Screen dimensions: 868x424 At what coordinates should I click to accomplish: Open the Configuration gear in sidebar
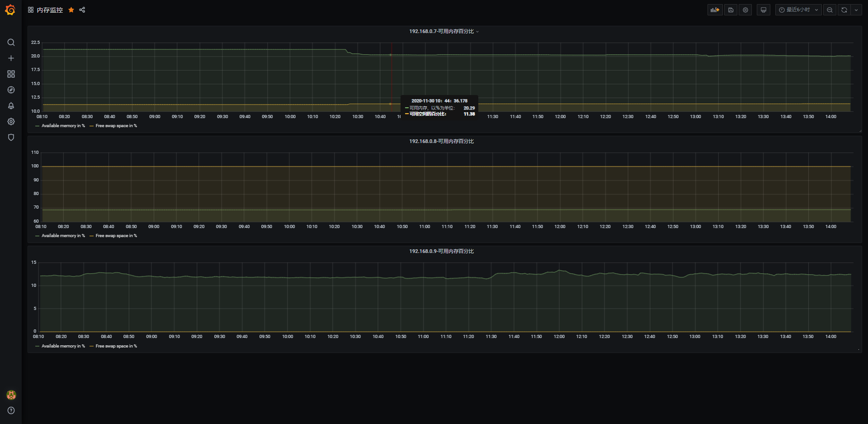11,122
